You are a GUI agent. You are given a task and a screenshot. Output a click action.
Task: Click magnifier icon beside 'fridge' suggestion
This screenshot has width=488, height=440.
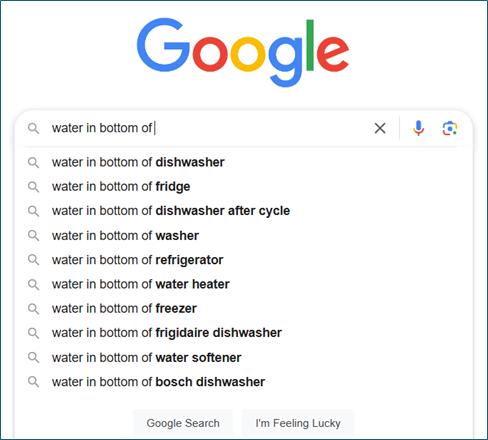click(x=33, y=187)
